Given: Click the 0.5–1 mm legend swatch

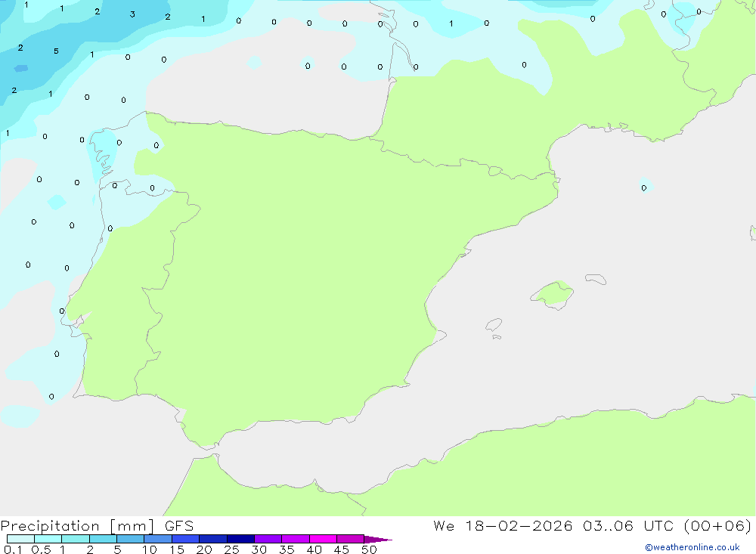Looking at the screenshot, I should [x=48, y=539].
